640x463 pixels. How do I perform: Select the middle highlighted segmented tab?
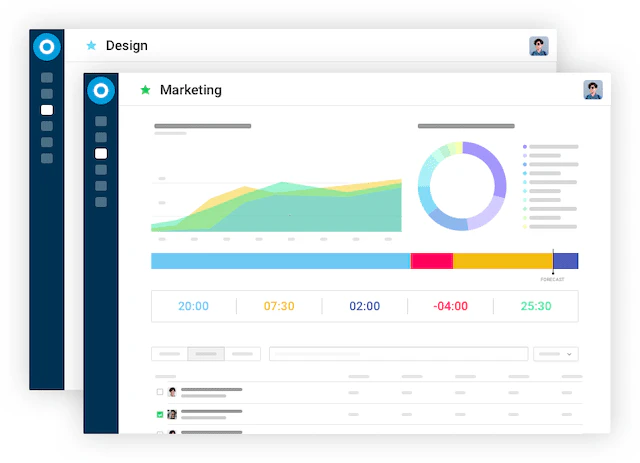206,354
